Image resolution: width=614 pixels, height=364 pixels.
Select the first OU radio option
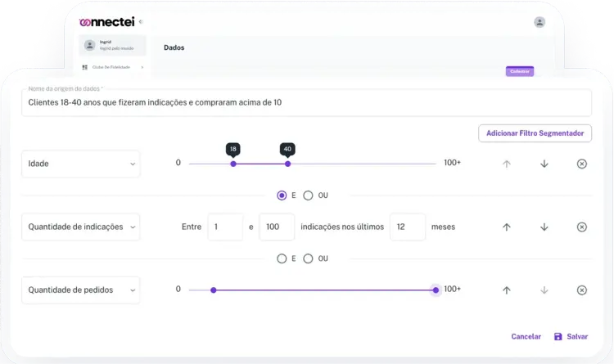308,195
